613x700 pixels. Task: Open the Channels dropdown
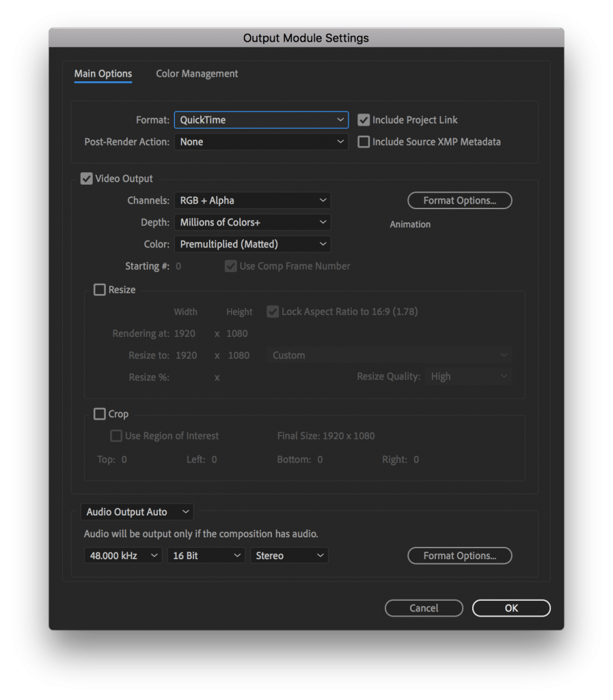252,200
